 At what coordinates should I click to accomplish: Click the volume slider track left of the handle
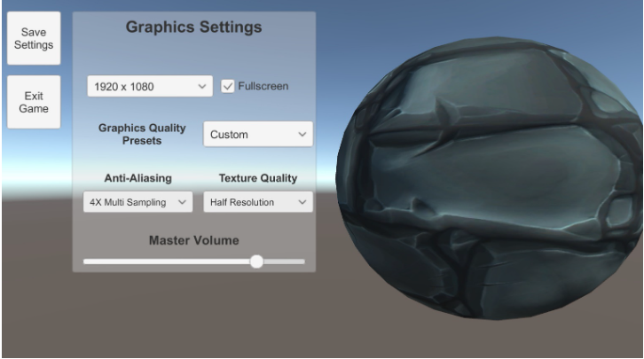[x=160, y=261]
